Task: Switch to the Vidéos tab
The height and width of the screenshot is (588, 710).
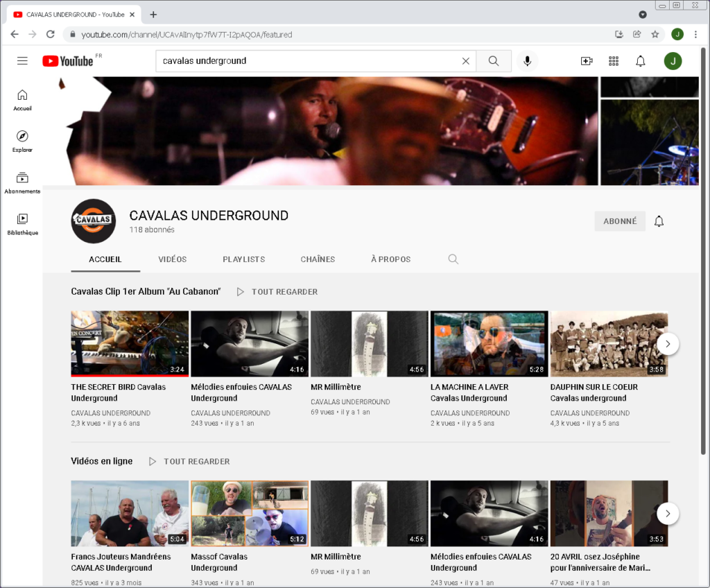Action: (173, 259)
